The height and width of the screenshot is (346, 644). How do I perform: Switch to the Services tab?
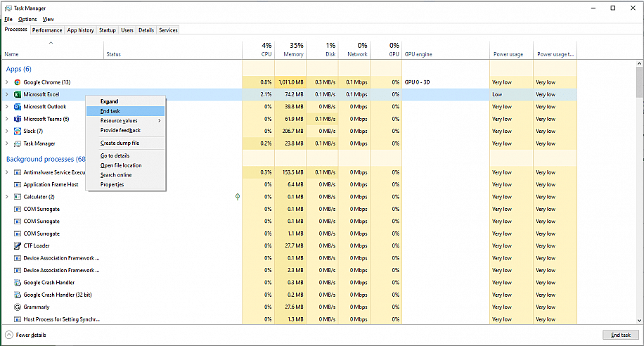coord(169,30)
